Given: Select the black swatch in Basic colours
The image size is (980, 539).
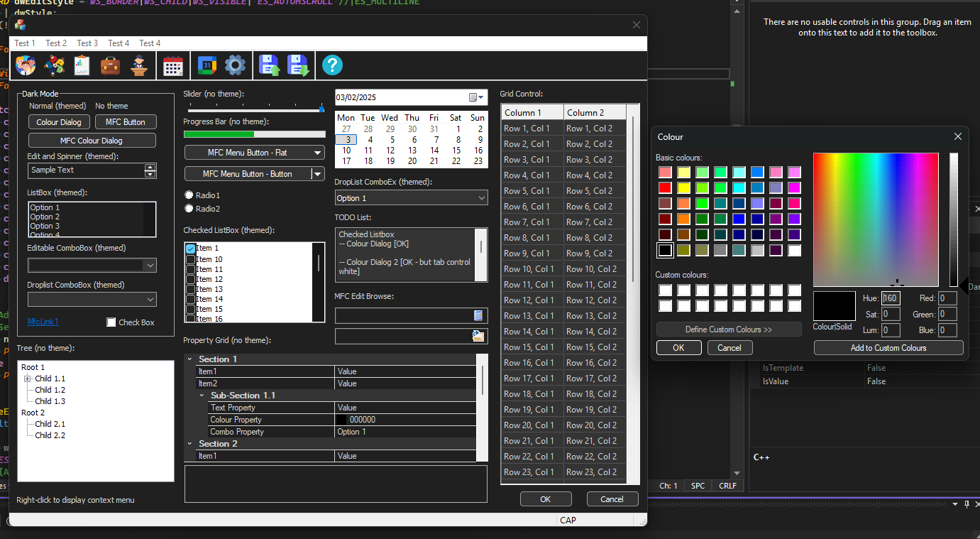Looking at the screenshot, I should tap(665, 250).
